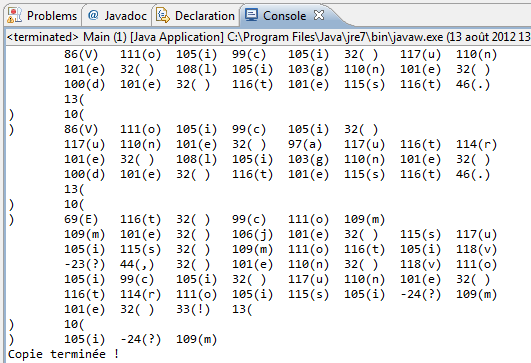Click the 44(,) console entry

(137, 264)
